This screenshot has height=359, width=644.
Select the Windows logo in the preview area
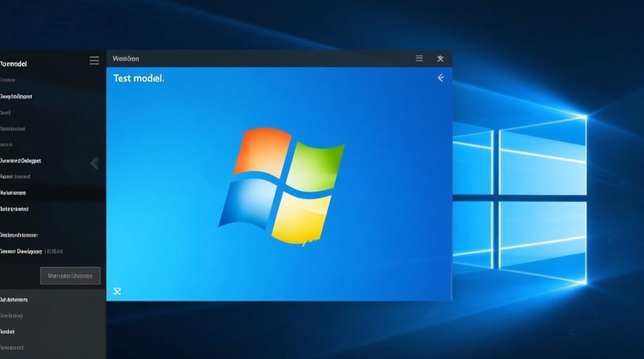[x=283, y=187]
